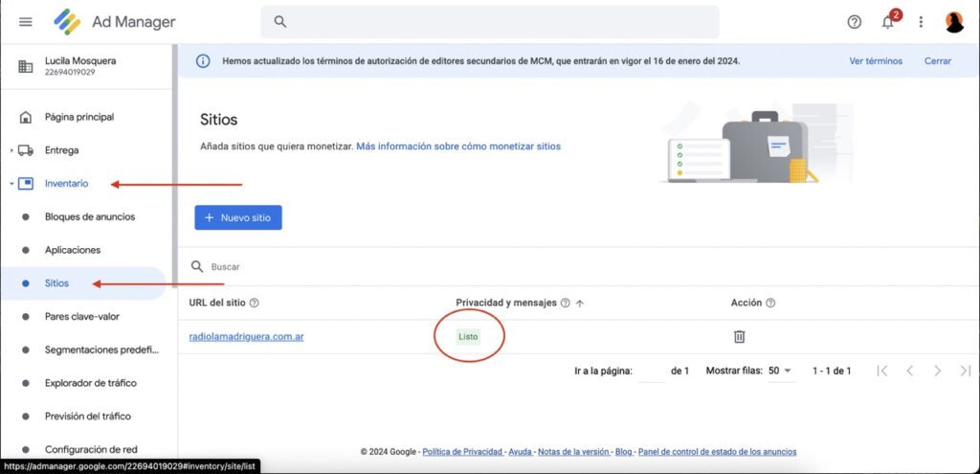Open the notifications bell icon

point(888,22)
